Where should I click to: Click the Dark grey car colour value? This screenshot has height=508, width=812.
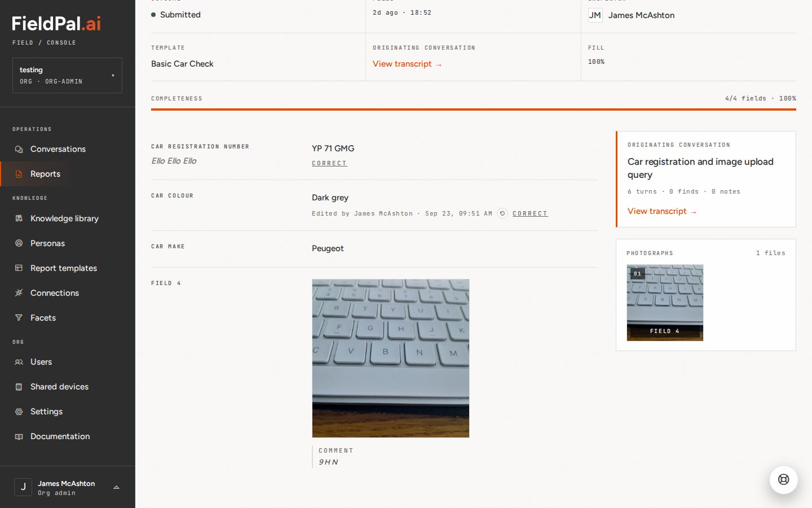pos(330,198)
